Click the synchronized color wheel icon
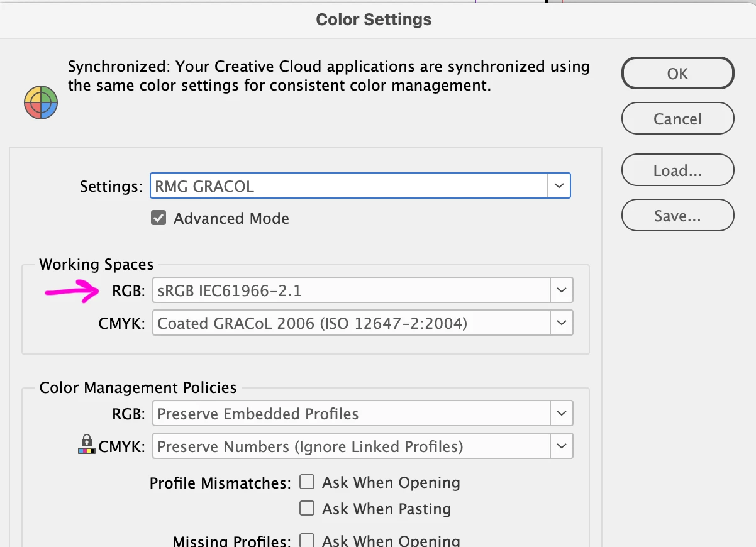The image size is (756, 547). tap(41, 102)
